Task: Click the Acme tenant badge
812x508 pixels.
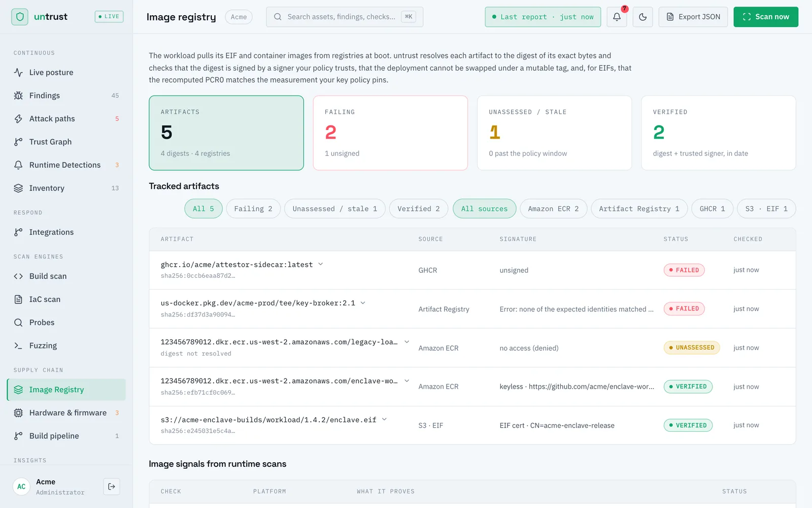Action: tap(239, 17)
